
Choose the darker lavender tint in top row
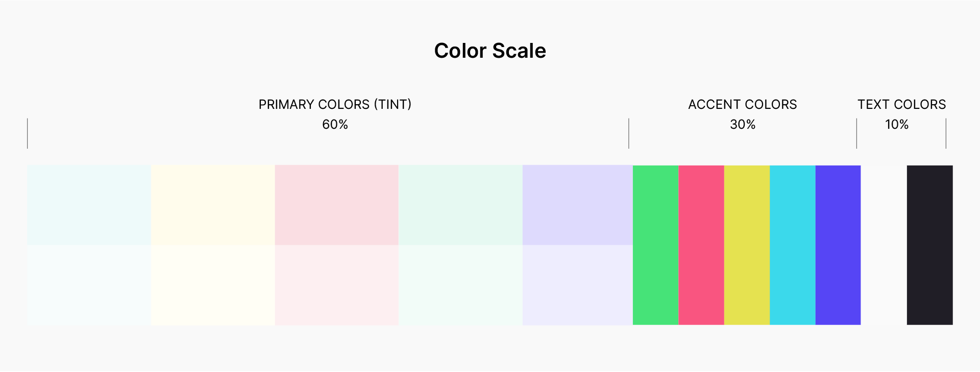pos(577,205)
